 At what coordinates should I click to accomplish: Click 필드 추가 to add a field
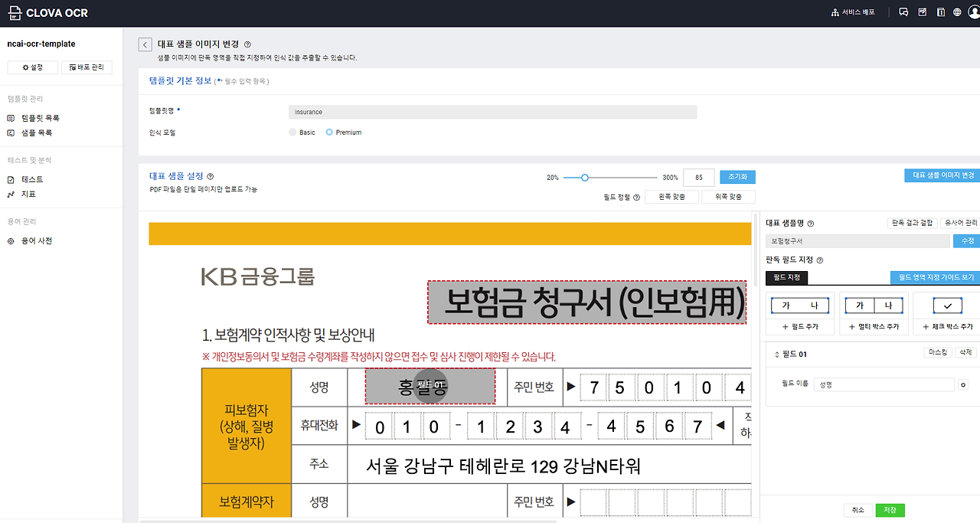coord(799,325)
